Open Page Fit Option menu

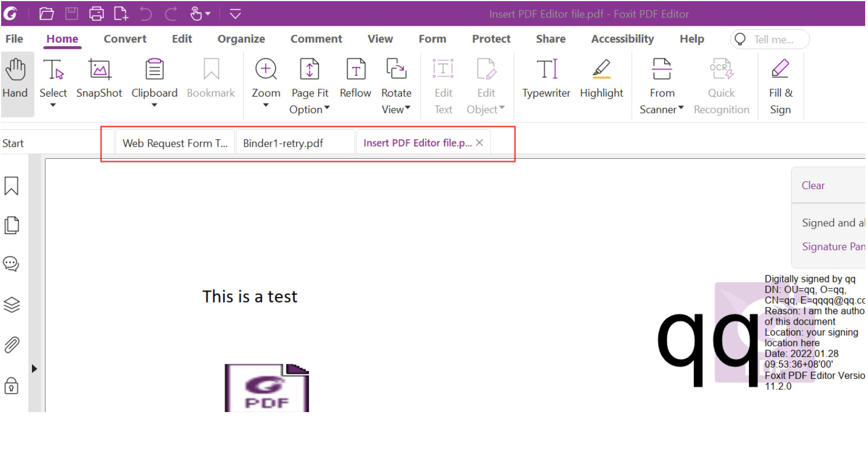point(310,86)
